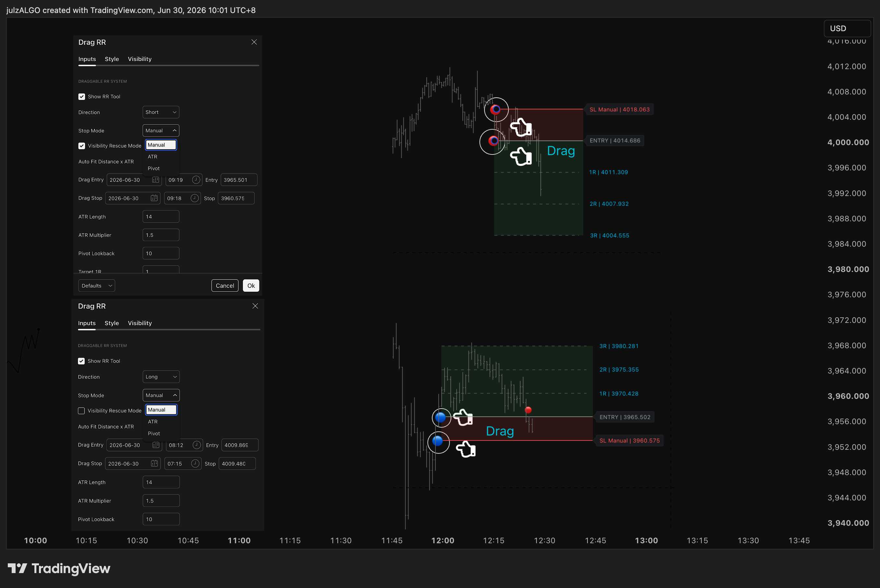Click calendar icon in bottom Drag Stop date field
Image resolution: width=880 pixels, height=588 pixels.
(154, 463)
